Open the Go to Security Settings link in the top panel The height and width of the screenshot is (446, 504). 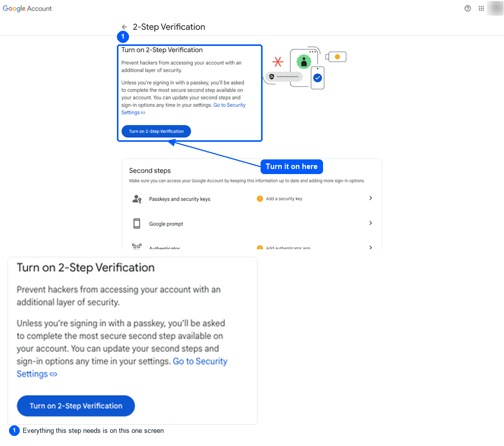point(229,105)
